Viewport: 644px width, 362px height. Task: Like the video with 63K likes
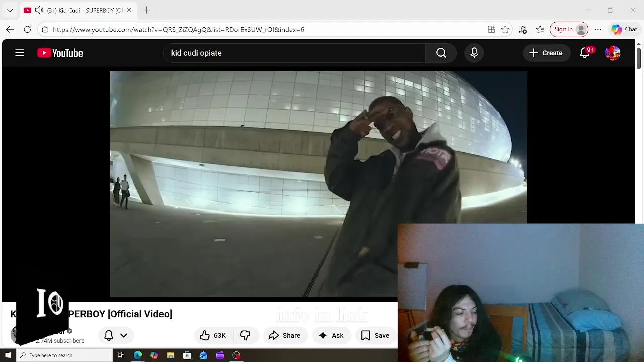[x=213, y=335]
